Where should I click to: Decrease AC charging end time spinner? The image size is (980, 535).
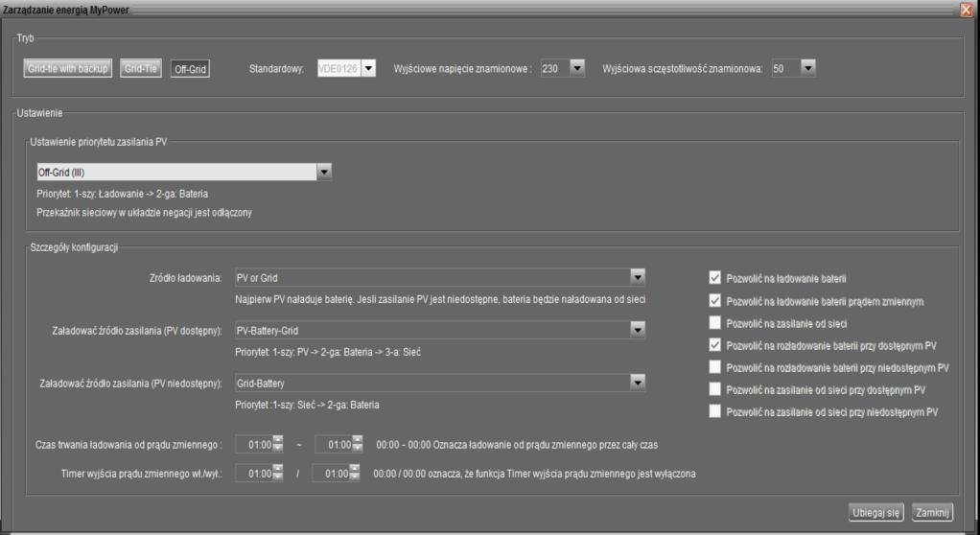[x=358, y=448]
